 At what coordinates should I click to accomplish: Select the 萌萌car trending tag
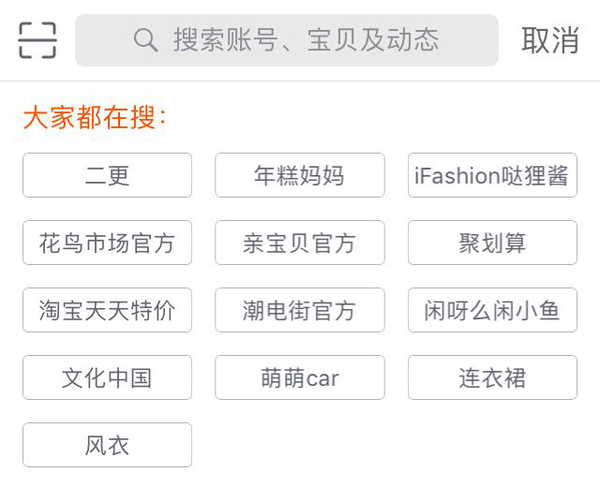[x=300, y=378]
